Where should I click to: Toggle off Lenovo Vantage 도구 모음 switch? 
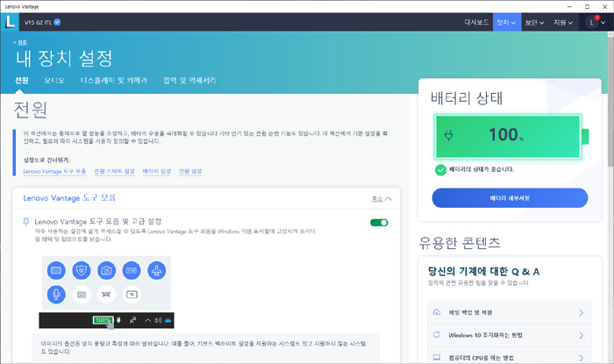pyautogui.click(x=379, y=223)
